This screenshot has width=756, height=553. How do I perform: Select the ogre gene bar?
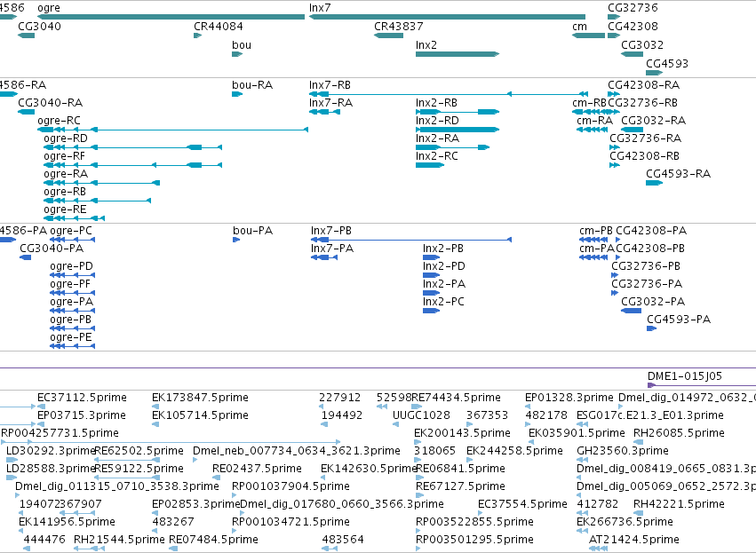171,17
